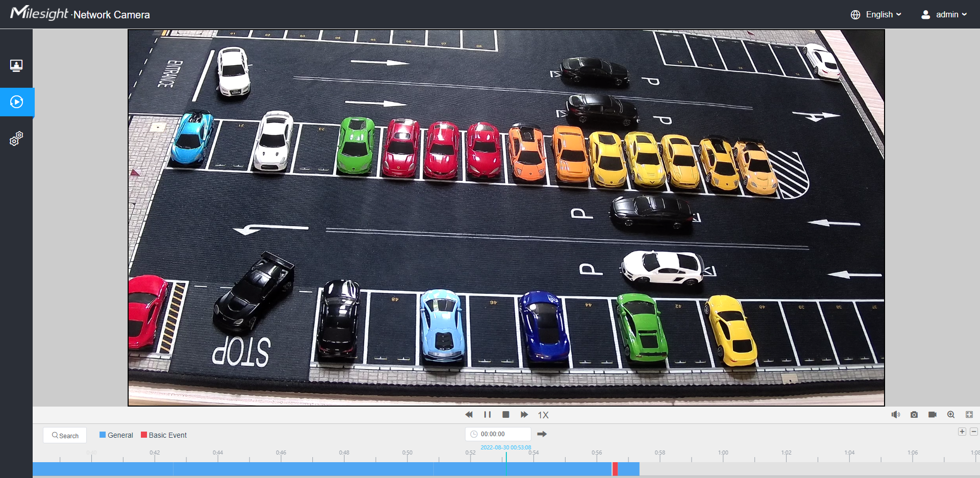Image resolution: width=980 pixels, height=478 pixels.
Task: Click the rewind playback button
Action: pyautogui.click(x=469, y=415)
